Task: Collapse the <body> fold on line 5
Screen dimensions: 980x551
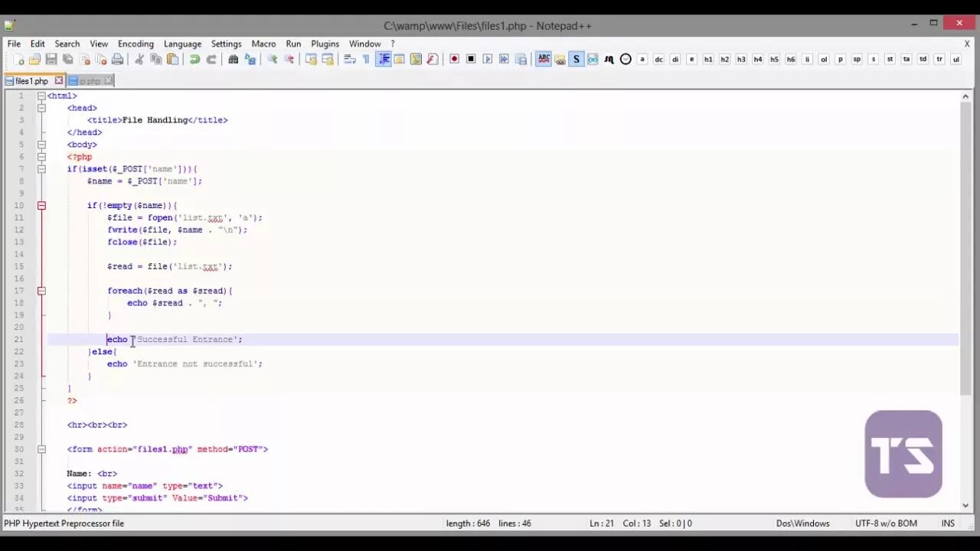Action: point(41,145)
